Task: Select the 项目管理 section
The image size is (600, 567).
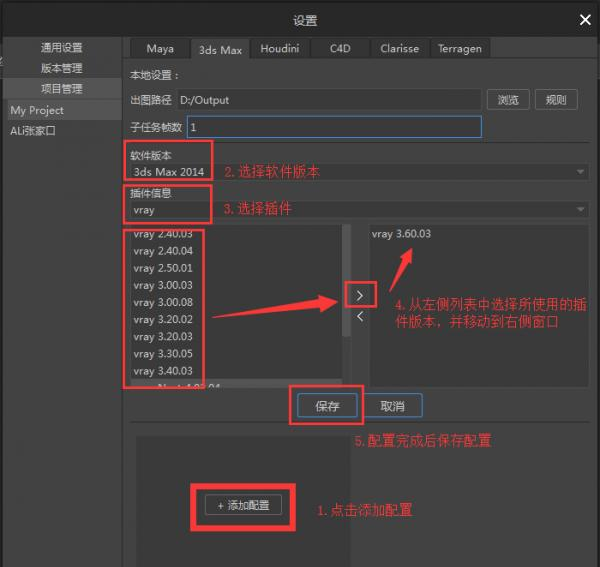Action: point(62,89)
